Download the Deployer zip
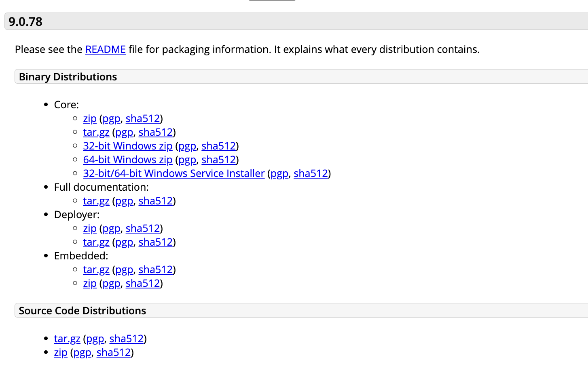The height and width of the screenshot is (383, 588). click(90, 228)
